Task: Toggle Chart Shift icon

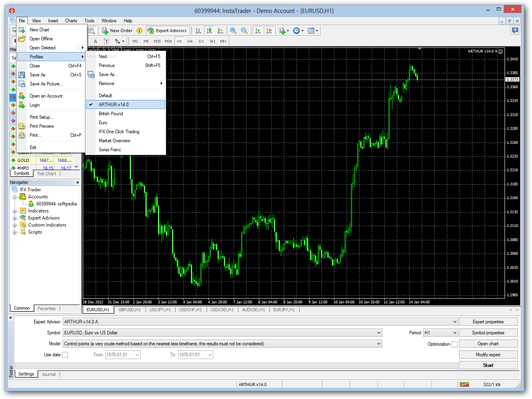Action: point(269,31)
